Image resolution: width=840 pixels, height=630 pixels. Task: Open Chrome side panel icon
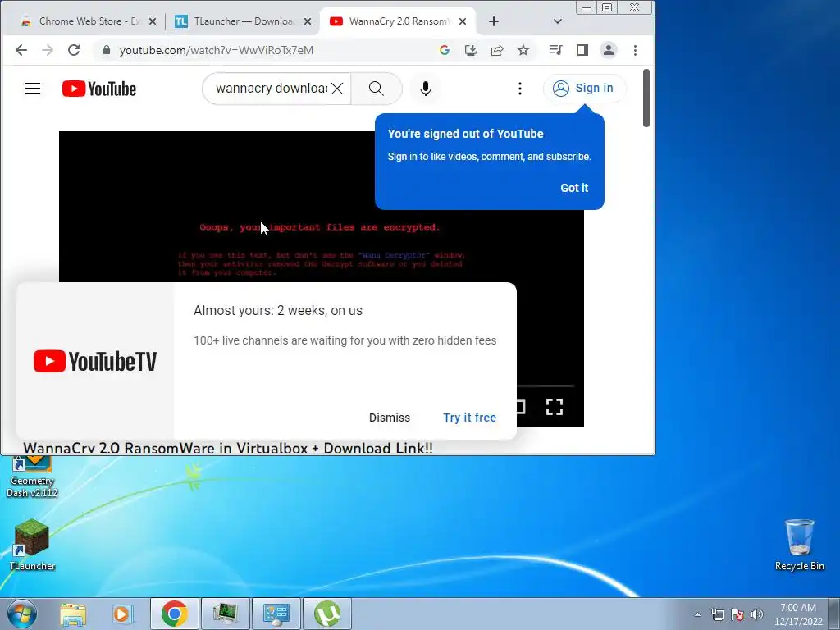582,50
